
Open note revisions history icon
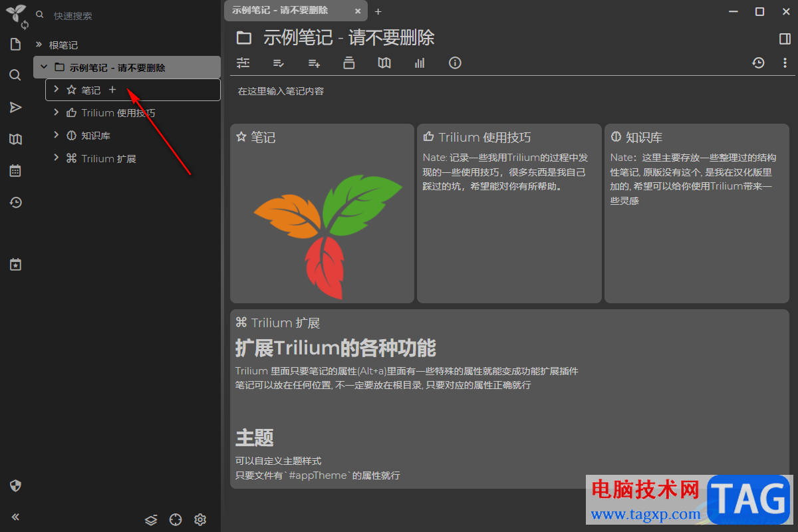coord(758,63)
